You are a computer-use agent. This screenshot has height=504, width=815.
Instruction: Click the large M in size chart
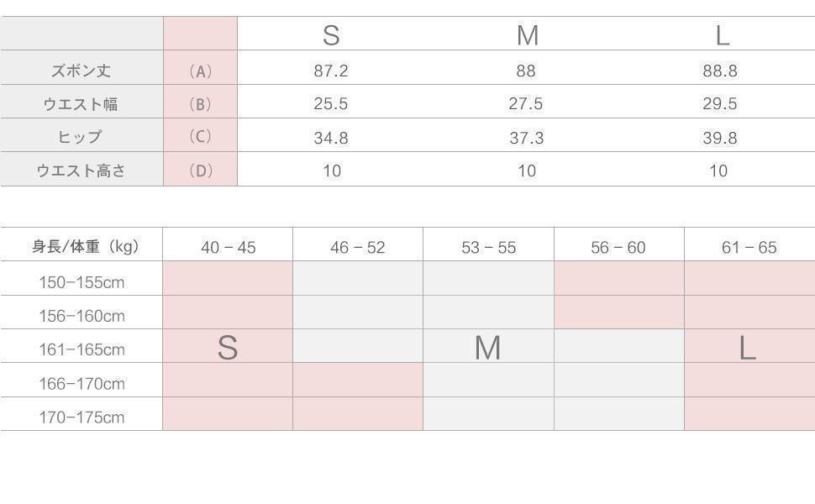(487, 348)
